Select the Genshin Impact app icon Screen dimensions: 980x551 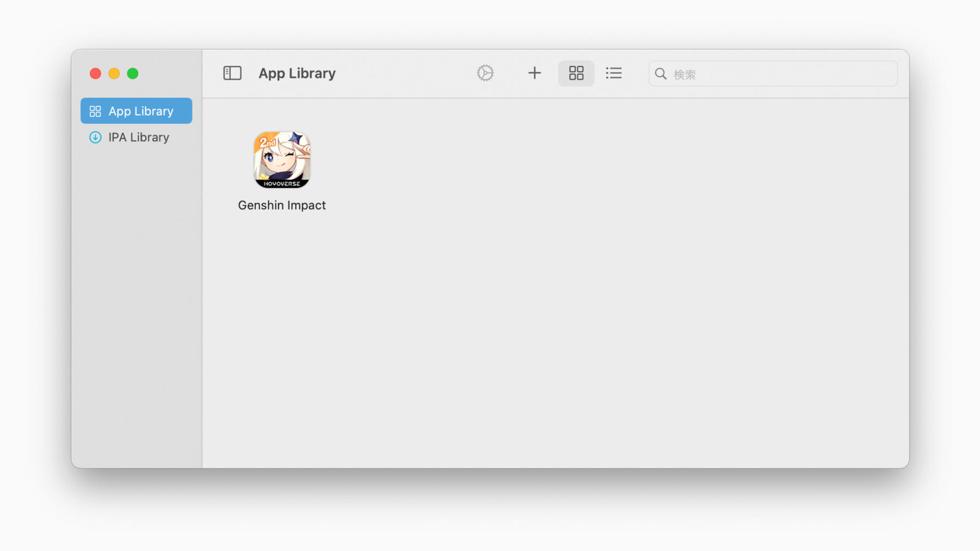point(282,158)
